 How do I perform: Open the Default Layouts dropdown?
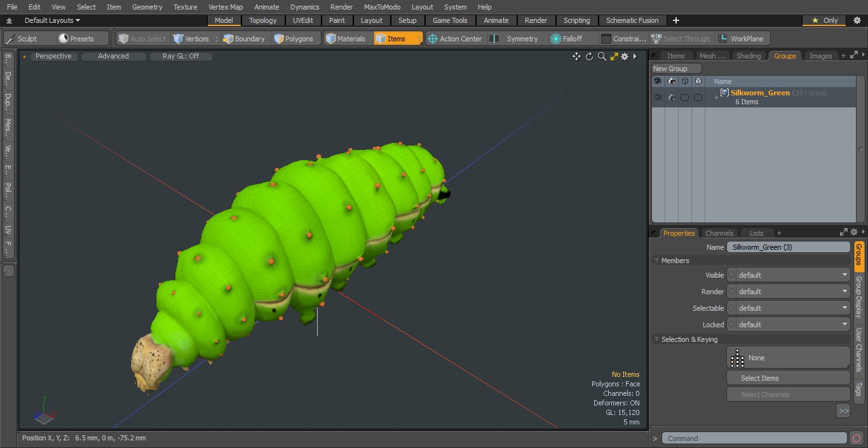[x=52, y=20]
